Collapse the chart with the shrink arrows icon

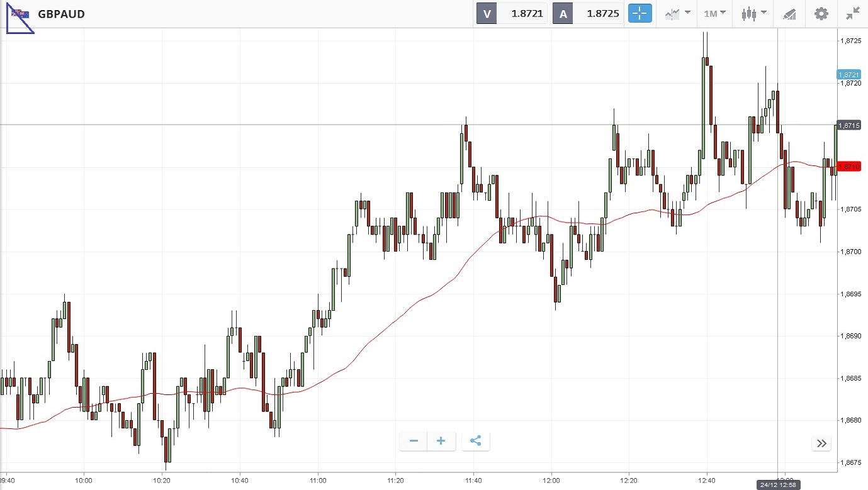(x=853, y=13)
